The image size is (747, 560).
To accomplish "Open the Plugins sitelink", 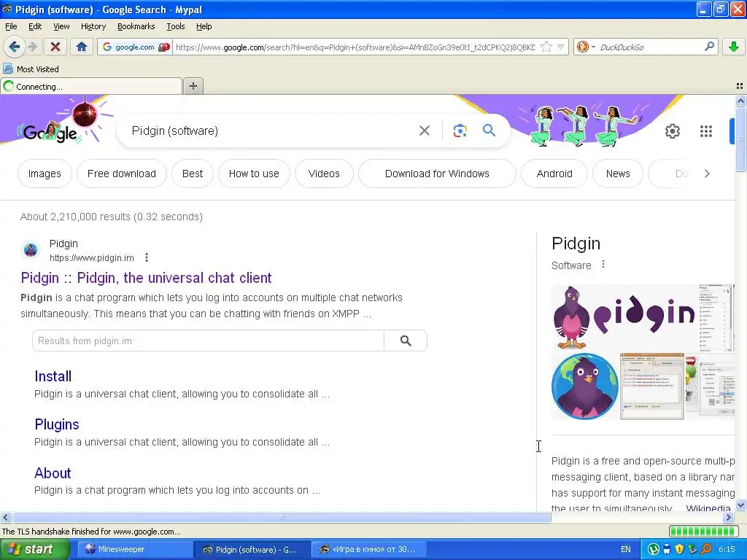I will click(57, 424).
